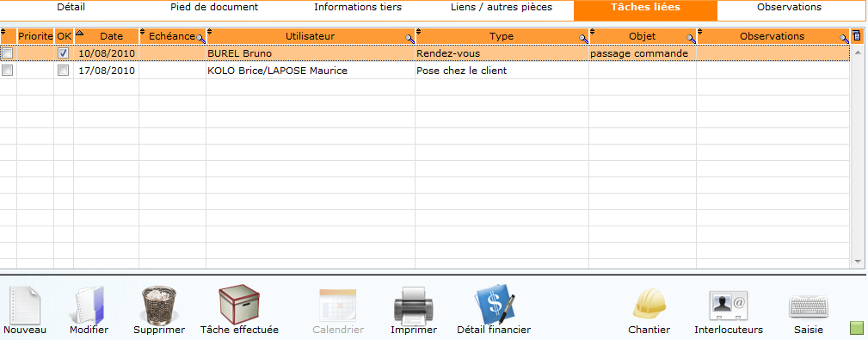
Task: Click the Supprimer trash bin icon
Action: pyautogui.click(x=159, y=305)
